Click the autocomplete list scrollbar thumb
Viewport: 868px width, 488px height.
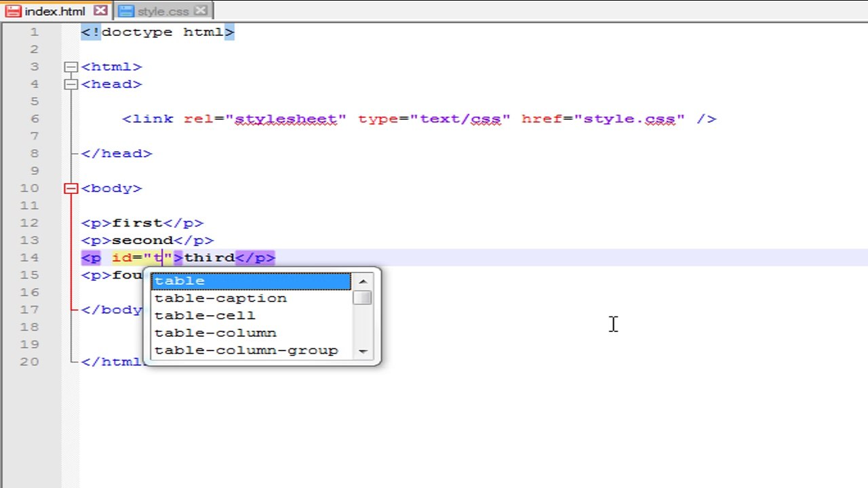tap(363, 298)
